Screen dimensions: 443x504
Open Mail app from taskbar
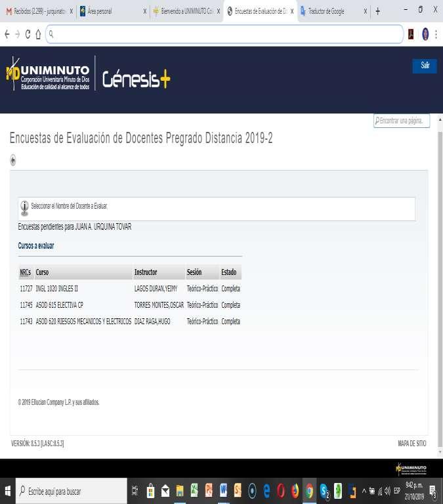[x=165, y=491]
